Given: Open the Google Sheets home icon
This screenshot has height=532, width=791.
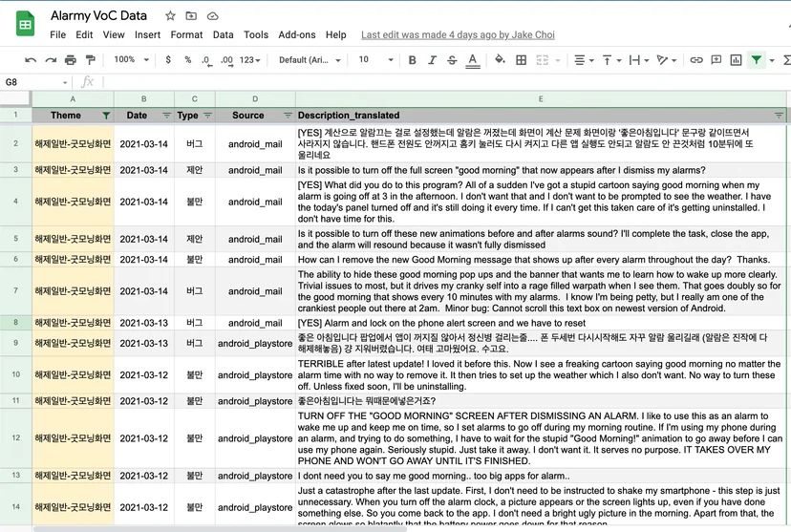Looking at the screenshot, I should tap(25, 24).
